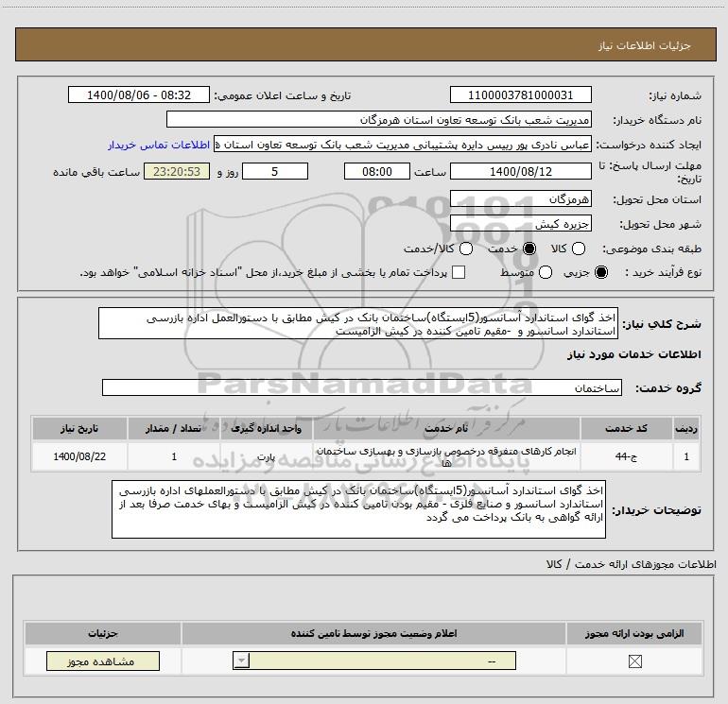The image size is (728, 704).
Task: Click the remaining days field showing 5
Action: 275,171
